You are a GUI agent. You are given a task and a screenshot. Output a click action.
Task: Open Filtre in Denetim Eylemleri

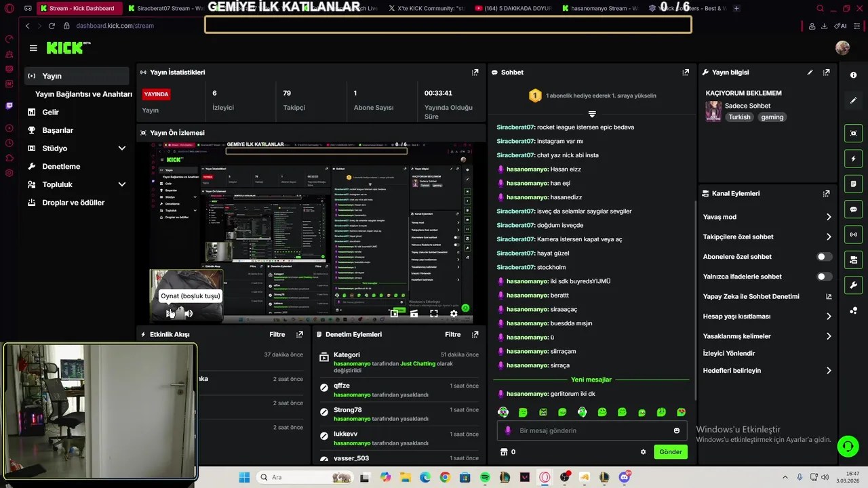click(x=452, y=334)
